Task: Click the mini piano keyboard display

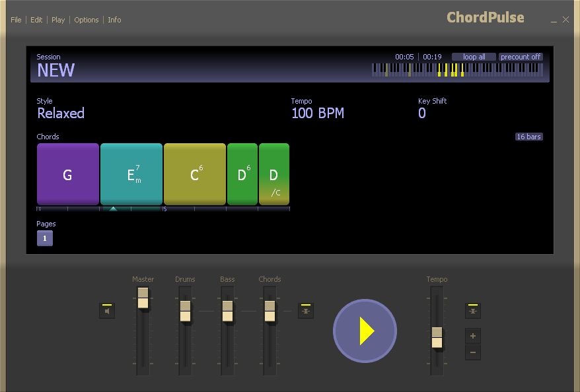Action: point(457,70)
